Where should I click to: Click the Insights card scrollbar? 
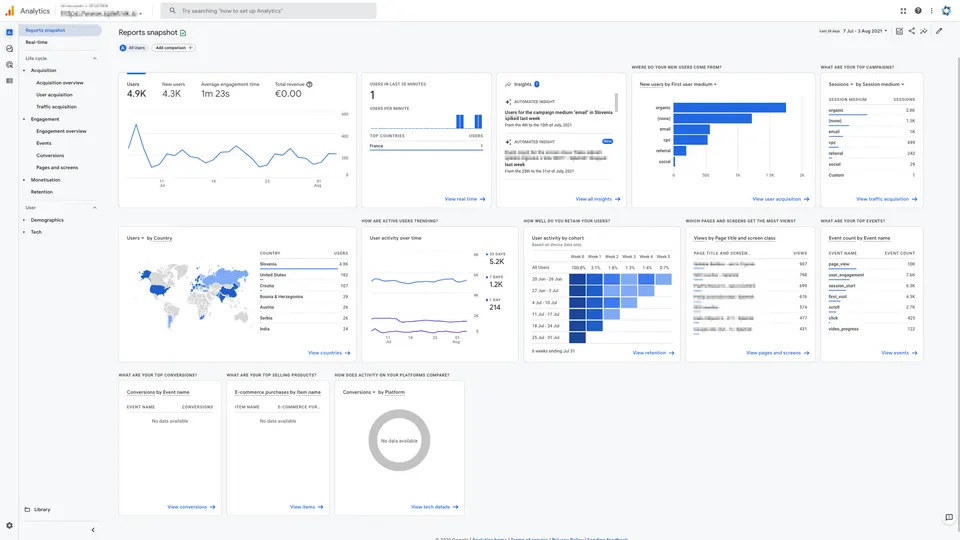click(x=616, y=102)
